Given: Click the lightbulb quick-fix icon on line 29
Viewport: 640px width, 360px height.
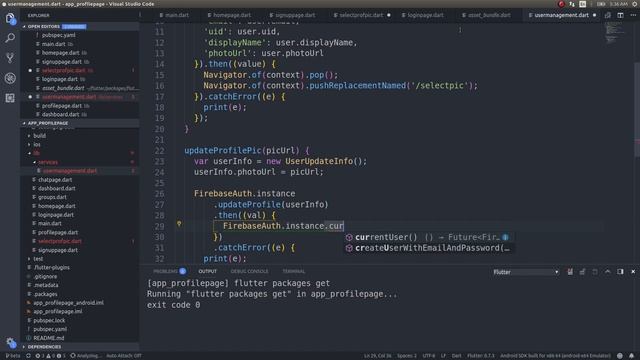Looking at the screenshot, I should click(x=179, y=224).
